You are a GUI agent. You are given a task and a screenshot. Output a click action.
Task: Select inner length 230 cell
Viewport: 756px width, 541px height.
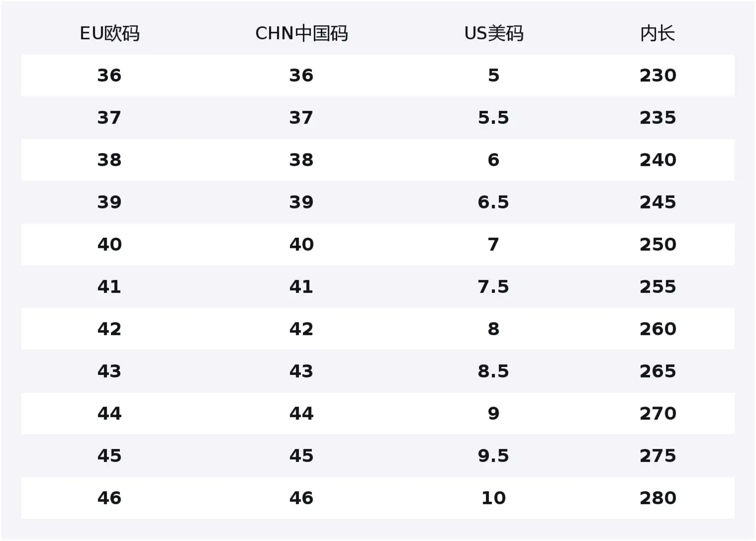click(658, 76)
